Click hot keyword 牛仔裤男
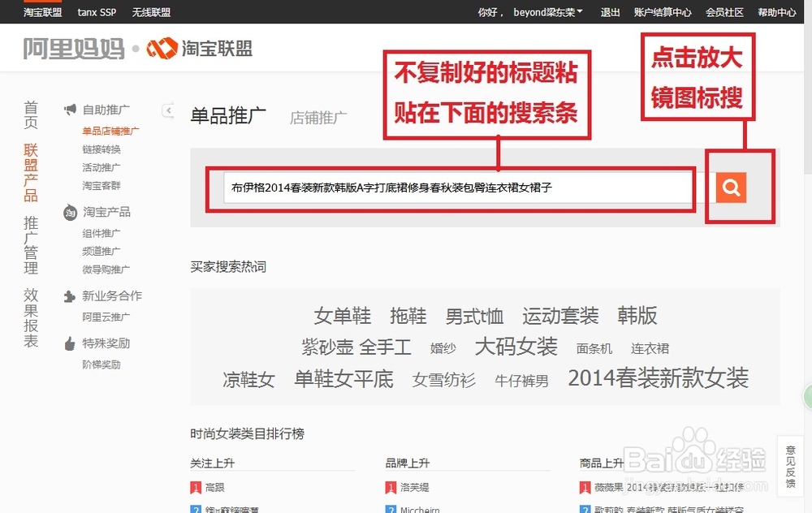Screen dimensions: 812x513 click(x=521, y=381)
